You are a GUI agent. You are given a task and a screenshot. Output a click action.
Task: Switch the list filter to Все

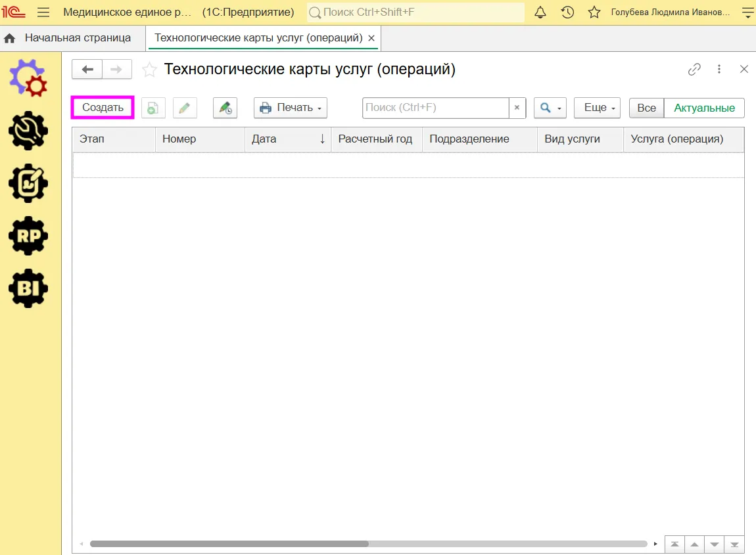[x=647, y=108]
